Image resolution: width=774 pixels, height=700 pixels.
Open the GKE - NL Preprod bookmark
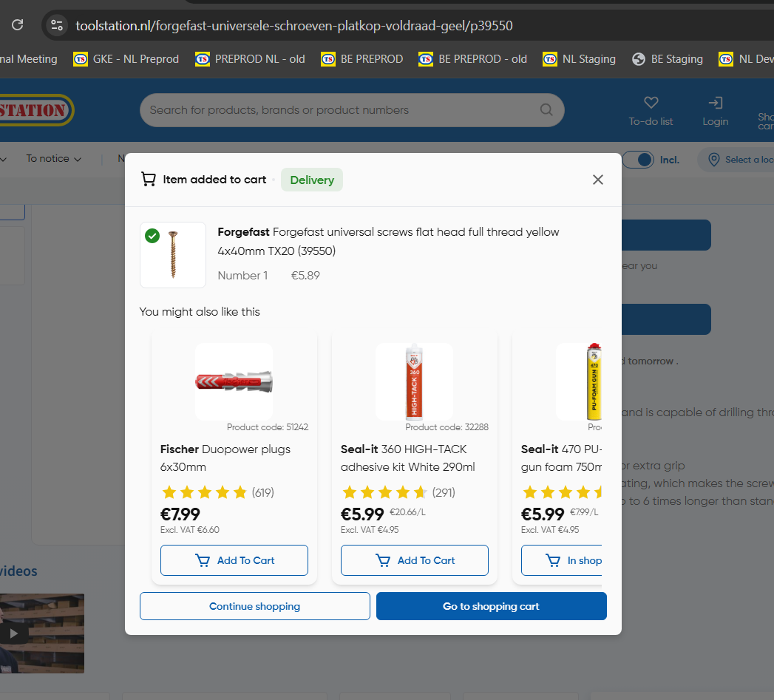point(126,59)
